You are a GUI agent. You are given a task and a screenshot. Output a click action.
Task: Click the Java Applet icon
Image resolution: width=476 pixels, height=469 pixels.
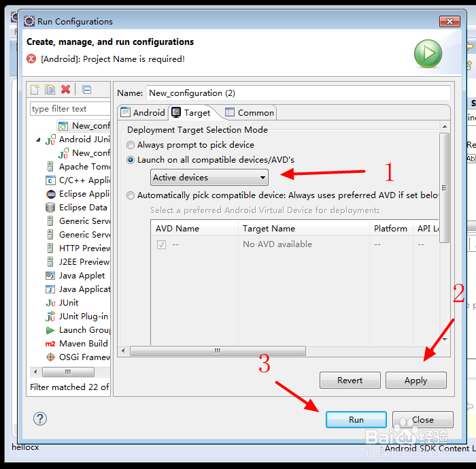coord(50,276)
